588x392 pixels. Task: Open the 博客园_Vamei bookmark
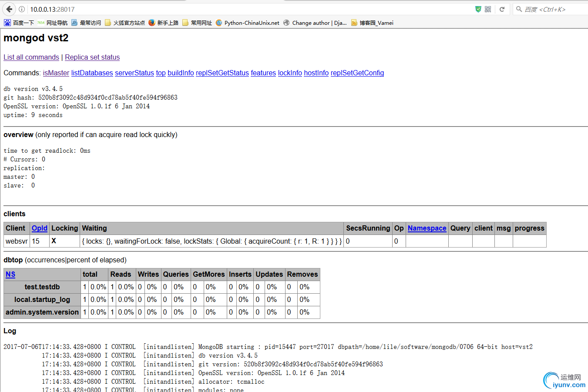click(x=372, y=23)
